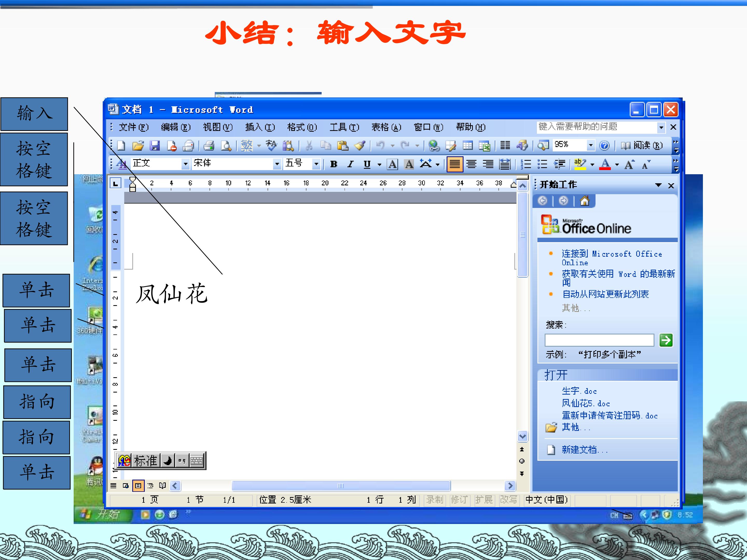Image resolution: width=747 pixels, height=560 pixels.
Task: Click the Insert Table icon
Action: (x=468, y=145)
